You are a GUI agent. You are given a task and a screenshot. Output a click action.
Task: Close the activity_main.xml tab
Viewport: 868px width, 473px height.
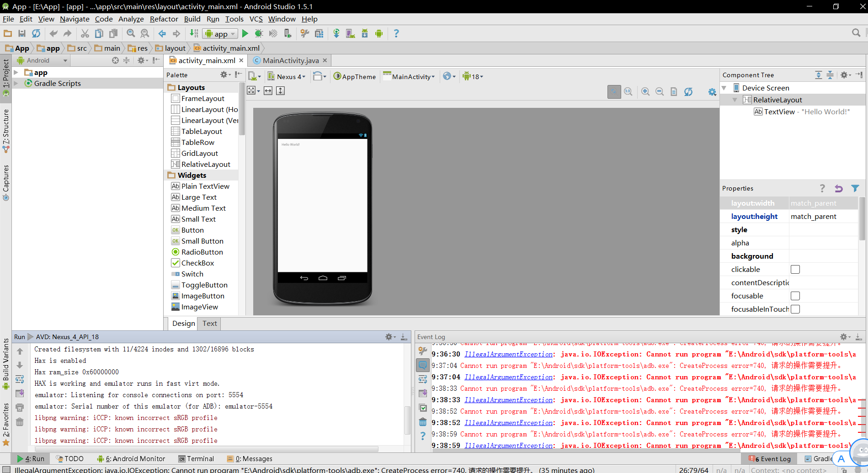click(241, 60)
